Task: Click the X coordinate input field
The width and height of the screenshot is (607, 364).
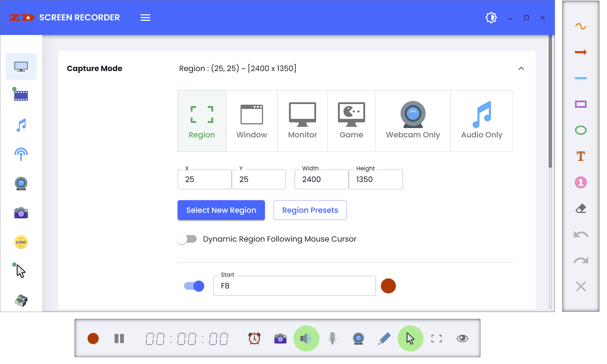Action: [x=205, y=179]
